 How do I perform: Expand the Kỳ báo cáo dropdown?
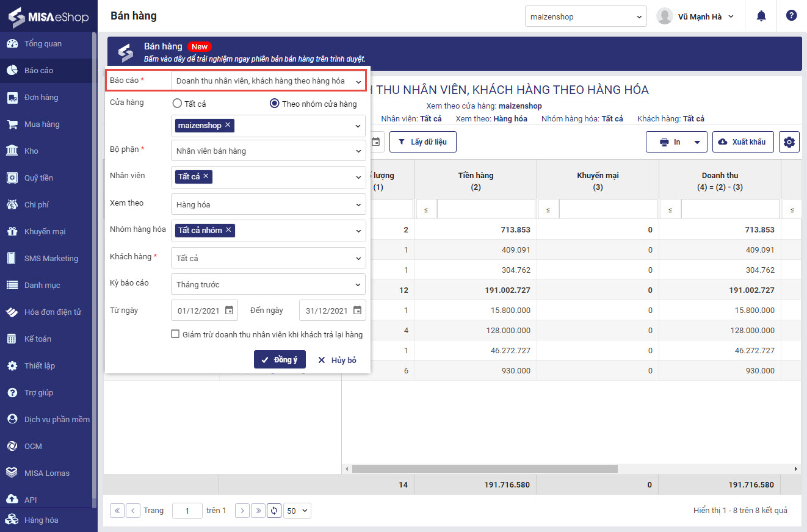pyautogui.click(x=268, y=284)
